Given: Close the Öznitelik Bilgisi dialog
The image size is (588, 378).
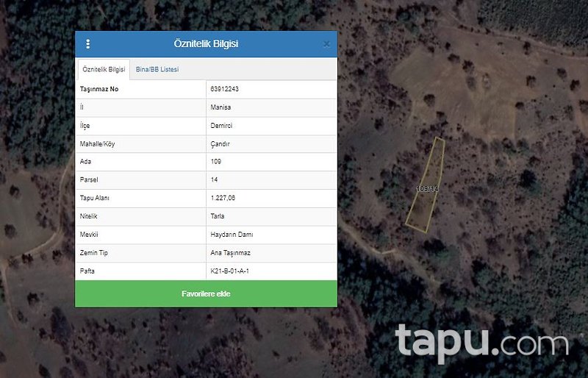Looking at the screenshot, I should [x=326, y=44].
